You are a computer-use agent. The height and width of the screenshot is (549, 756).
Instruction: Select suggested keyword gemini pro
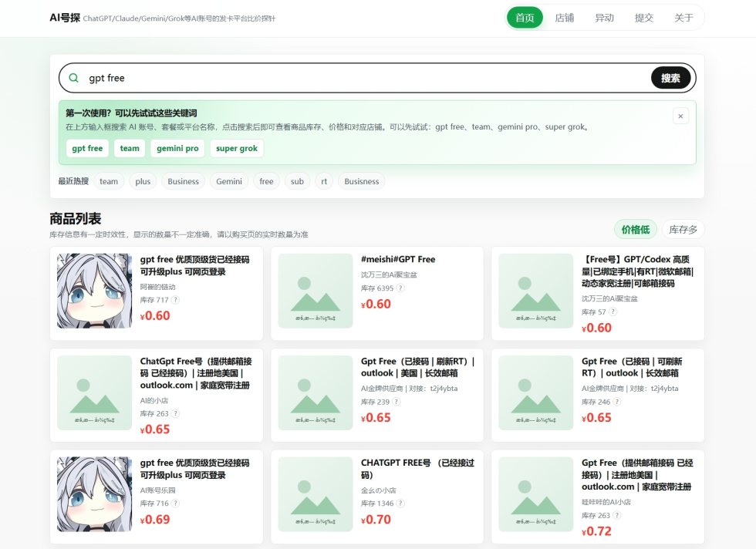tap(177, 148)
